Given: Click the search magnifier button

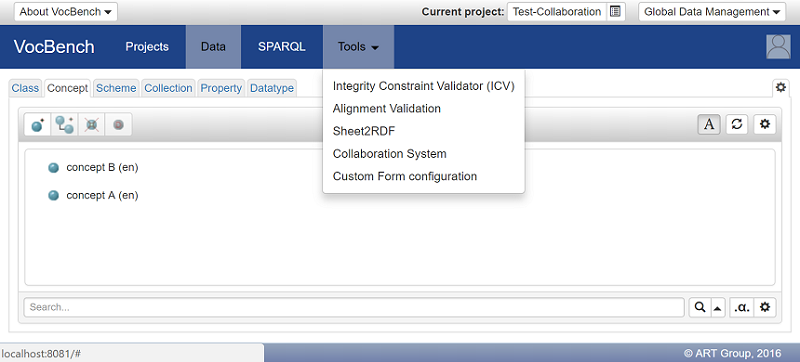Looking at the screenshot, I should click(700, 307).
